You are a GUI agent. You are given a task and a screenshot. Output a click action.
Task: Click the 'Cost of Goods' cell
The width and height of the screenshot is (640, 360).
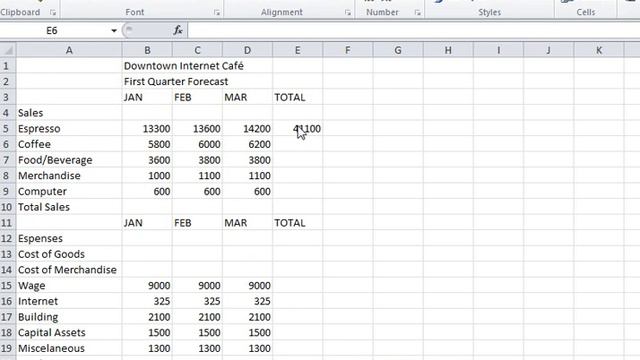tap(69, 254)
